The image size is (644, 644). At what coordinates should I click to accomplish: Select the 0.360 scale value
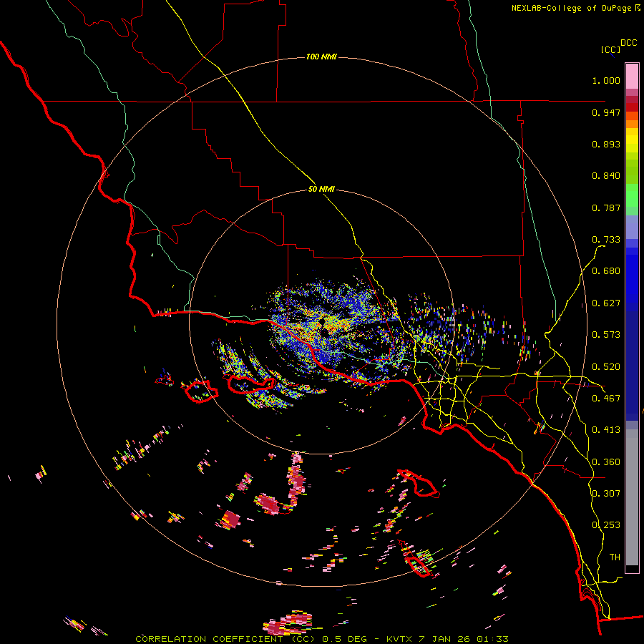pyautogui.click(x=606, y=462)
